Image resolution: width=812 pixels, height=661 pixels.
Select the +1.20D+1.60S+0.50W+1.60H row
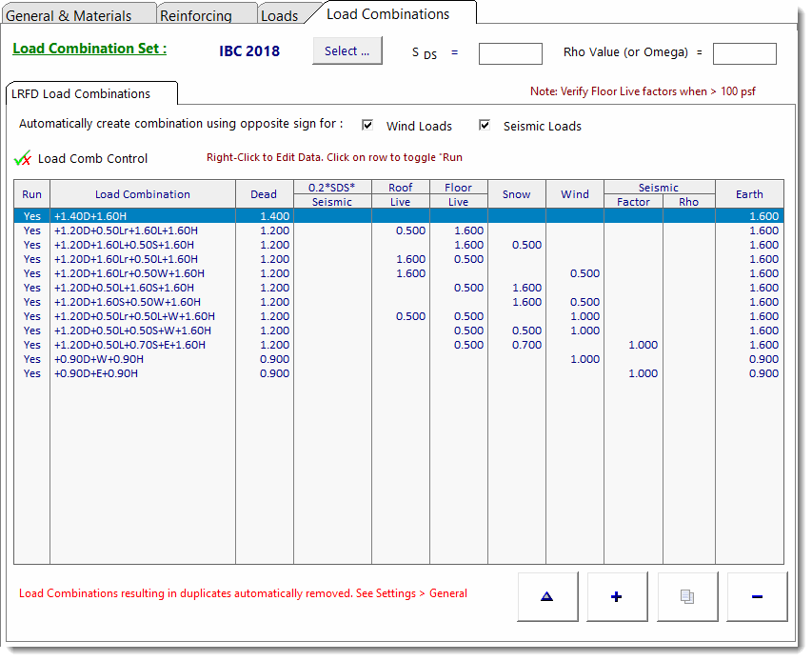tap(129, 302)
